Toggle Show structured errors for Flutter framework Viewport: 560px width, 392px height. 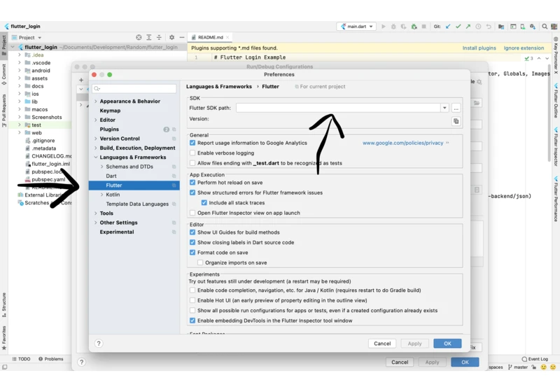(192, 192)
